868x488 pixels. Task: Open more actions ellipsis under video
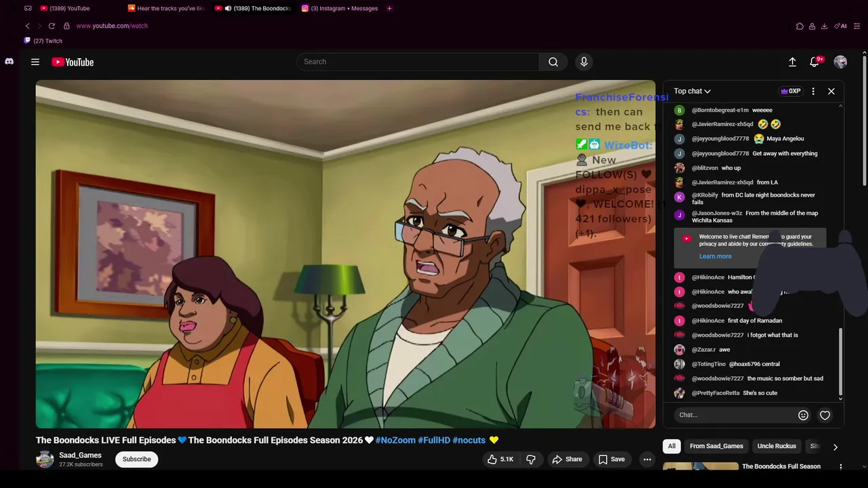pyautogui.click(x=647, y=460)
